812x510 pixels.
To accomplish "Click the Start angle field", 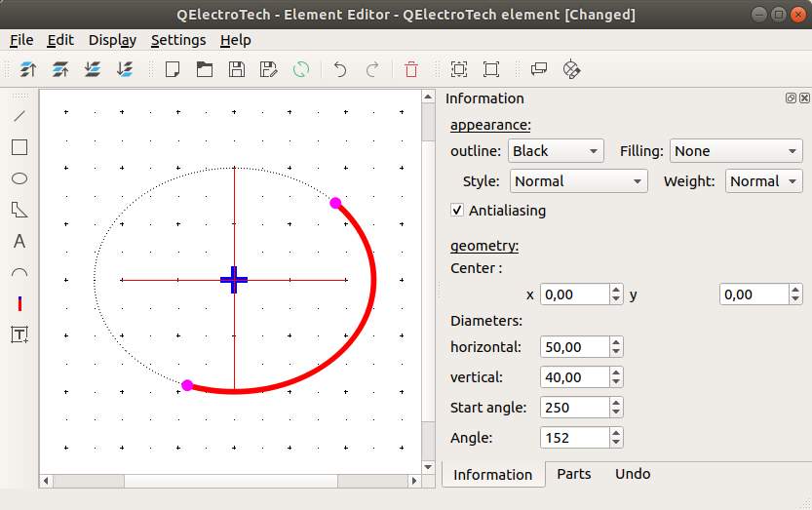I will click(575, 408).
